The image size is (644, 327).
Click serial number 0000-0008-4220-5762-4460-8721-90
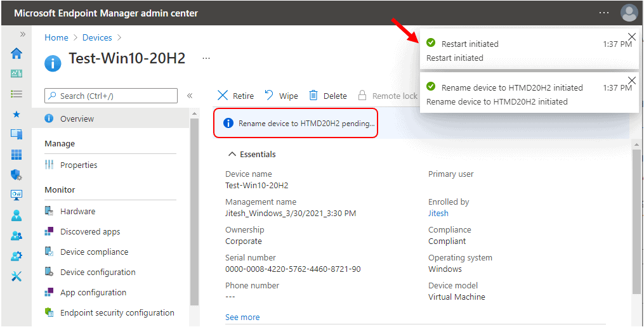(293, 269)
